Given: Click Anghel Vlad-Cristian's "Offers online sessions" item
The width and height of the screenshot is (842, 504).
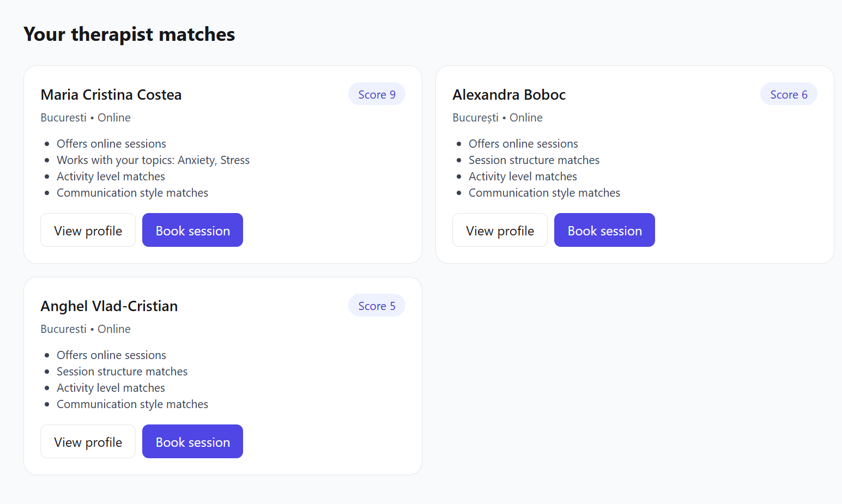Looking at the screenshot, I should tap(111, 355).
